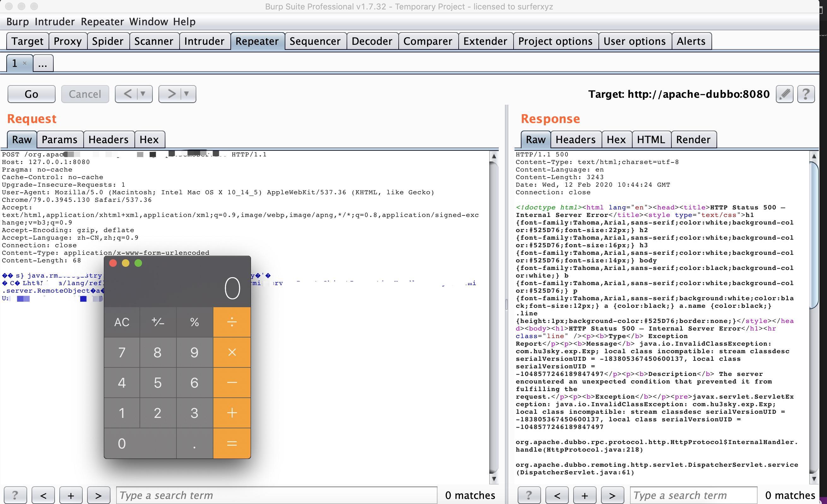This screenshot has width=827, height=504.
Task: Click request pane scrollbar down arrow
Action: click(x=494, y=479)
